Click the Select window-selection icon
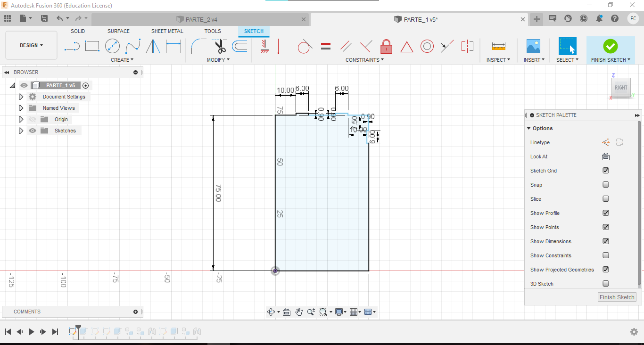644x345 pixels. [x=568, y=46]
